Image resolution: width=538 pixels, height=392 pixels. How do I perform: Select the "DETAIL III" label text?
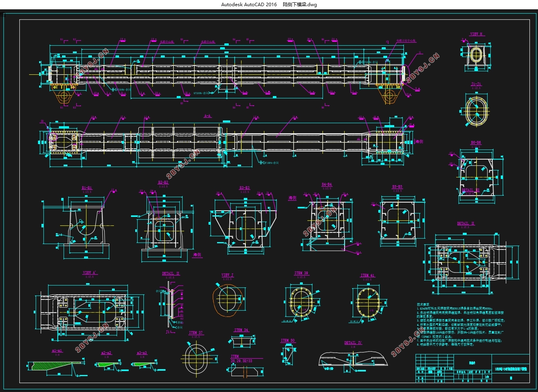(x=471, y=190)
